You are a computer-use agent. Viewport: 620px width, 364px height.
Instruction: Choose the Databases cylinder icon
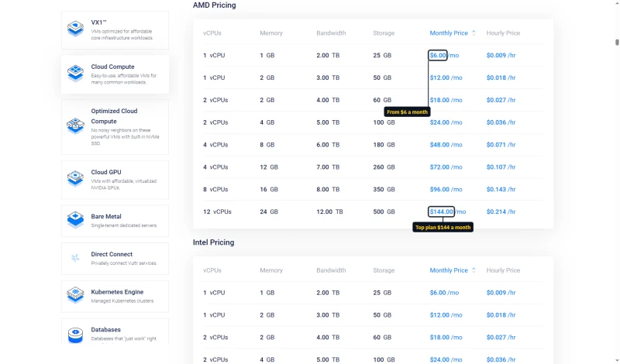tap(75, 335)
